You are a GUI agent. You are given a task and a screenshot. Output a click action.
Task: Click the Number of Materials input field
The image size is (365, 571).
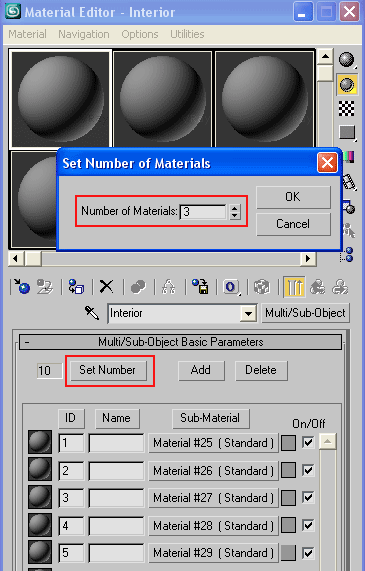(204, 211)
